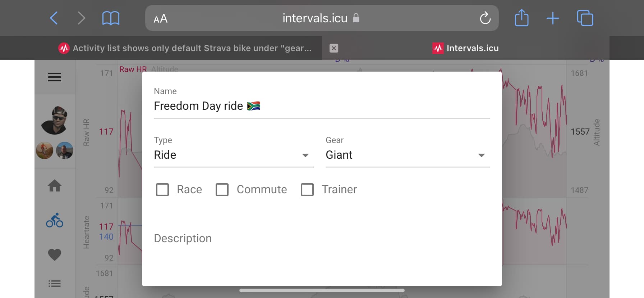The width and height of the screenshot is (644, 298).
Task: Tick the Race checkbox
Action: 162,190
